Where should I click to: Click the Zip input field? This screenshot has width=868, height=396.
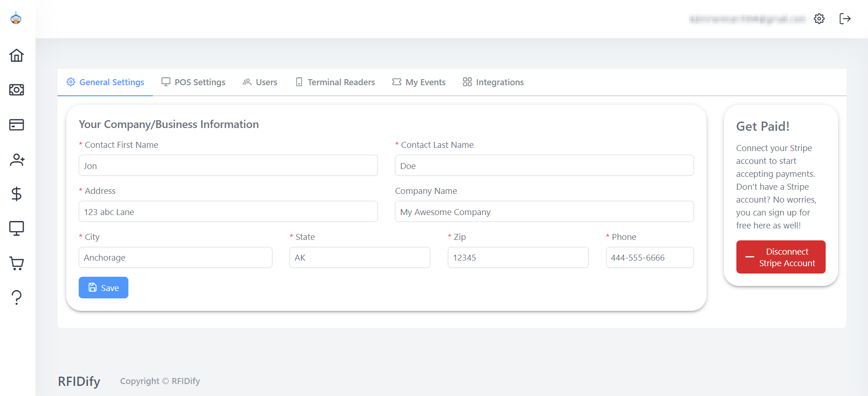[x=518, y=257]
